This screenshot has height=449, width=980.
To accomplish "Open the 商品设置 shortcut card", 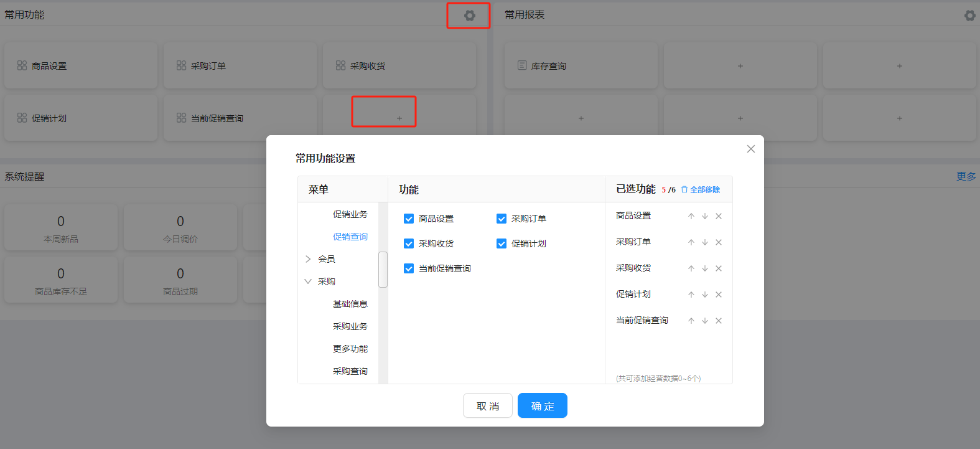I will click(81, 66).
